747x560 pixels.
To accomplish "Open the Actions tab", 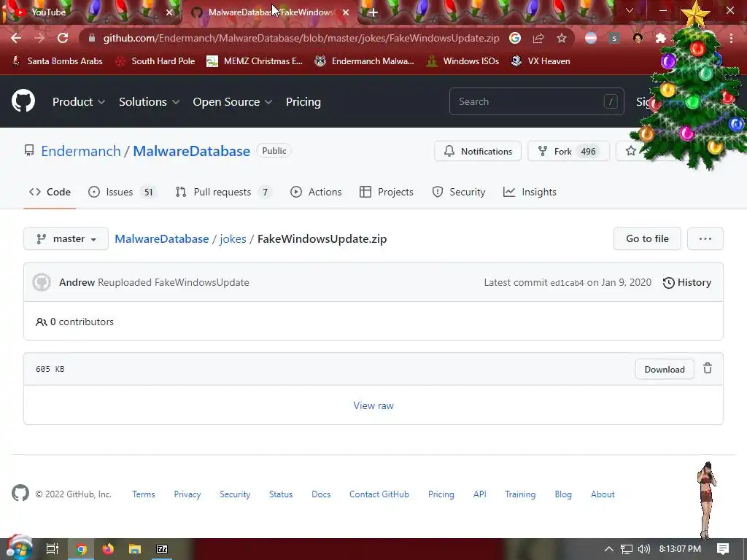I will pyautogui.click(x=316, y=192).
